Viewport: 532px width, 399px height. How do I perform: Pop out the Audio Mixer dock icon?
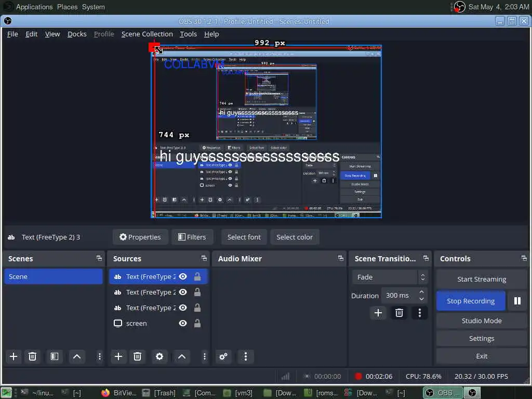pyautogui.click(x=341, y=259)
